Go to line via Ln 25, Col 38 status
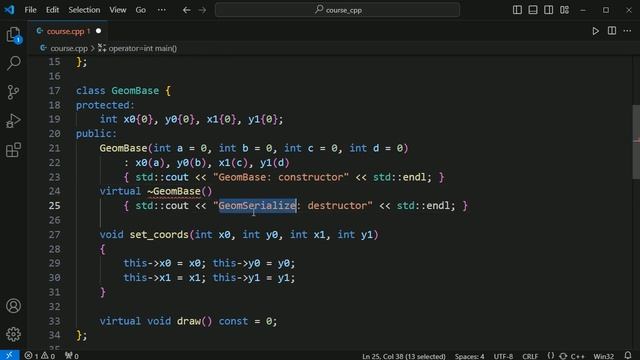This screenshot has height=360, width=640. point(404,356)
